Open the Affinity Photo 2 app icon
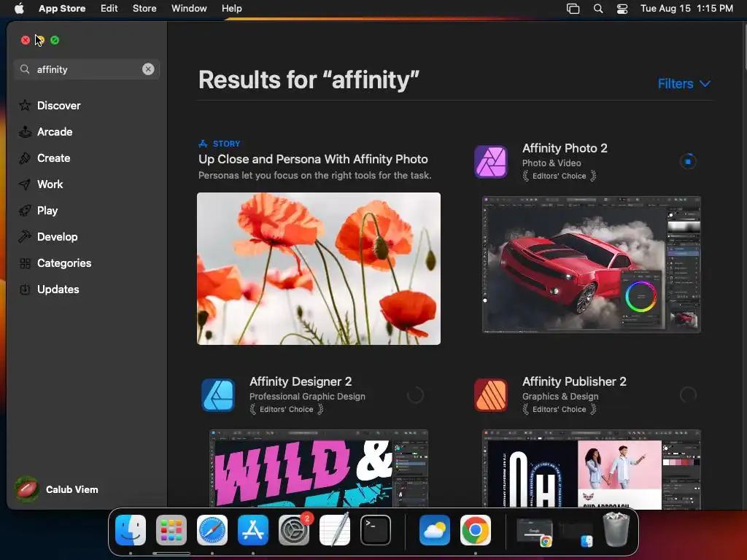747x560 pixels. (x=491, y=162)
